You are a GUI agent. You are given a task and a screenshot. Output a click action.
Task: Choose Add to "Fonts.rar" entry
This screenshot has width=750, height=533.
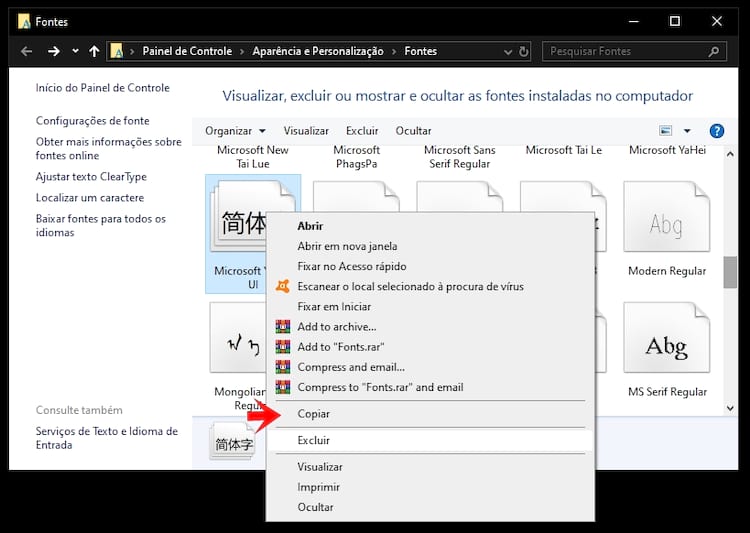tap(430, 346)
